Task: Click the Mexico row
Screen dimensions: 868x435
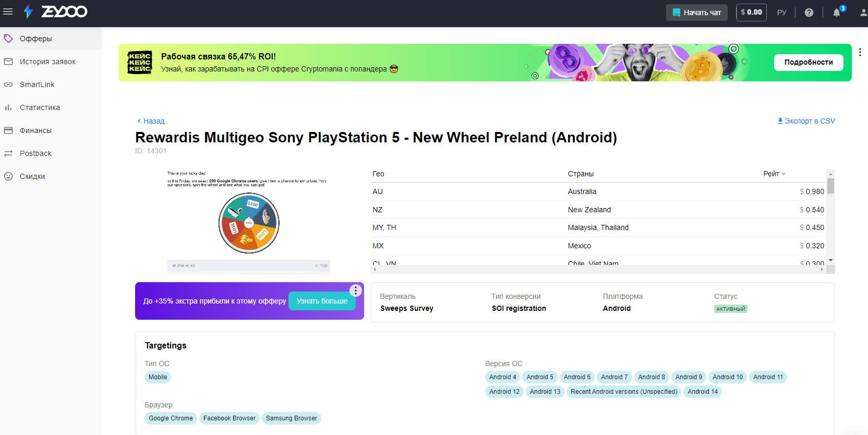Action: point(598,246)
